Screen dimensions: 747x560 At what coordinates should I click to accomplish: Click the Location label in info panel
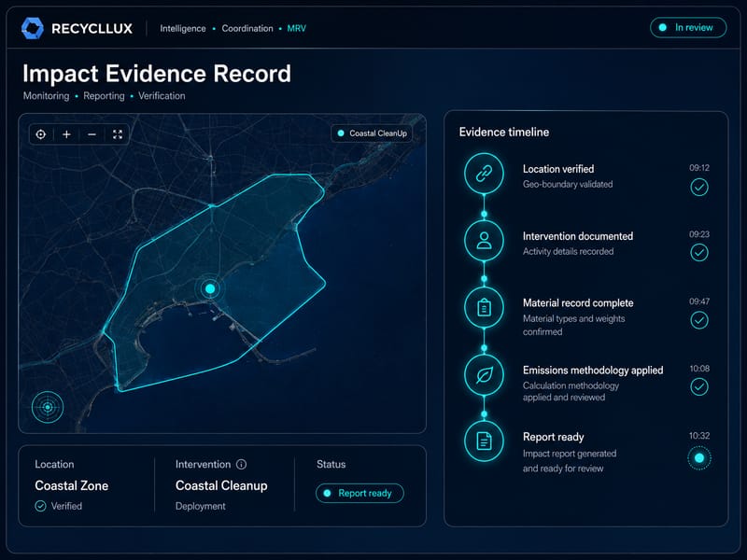click(x=54, y=464)
